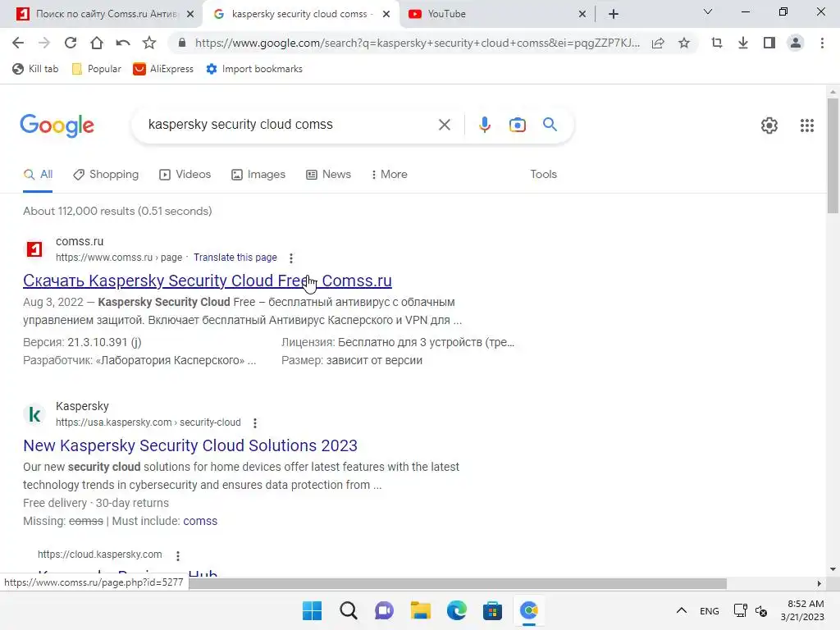Click the vertical scrollbar thumb
This screenshot has height=630, width=840.
[x=833, y=155]
